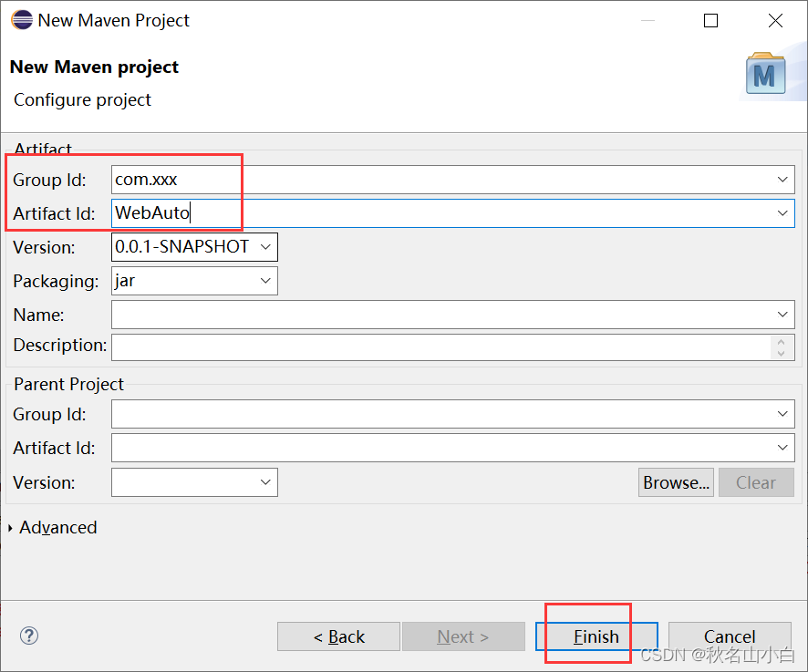Open the Packaging dropdown showing jar
The height and width of the screenshot is (672, 808).
tap(264, 281)
